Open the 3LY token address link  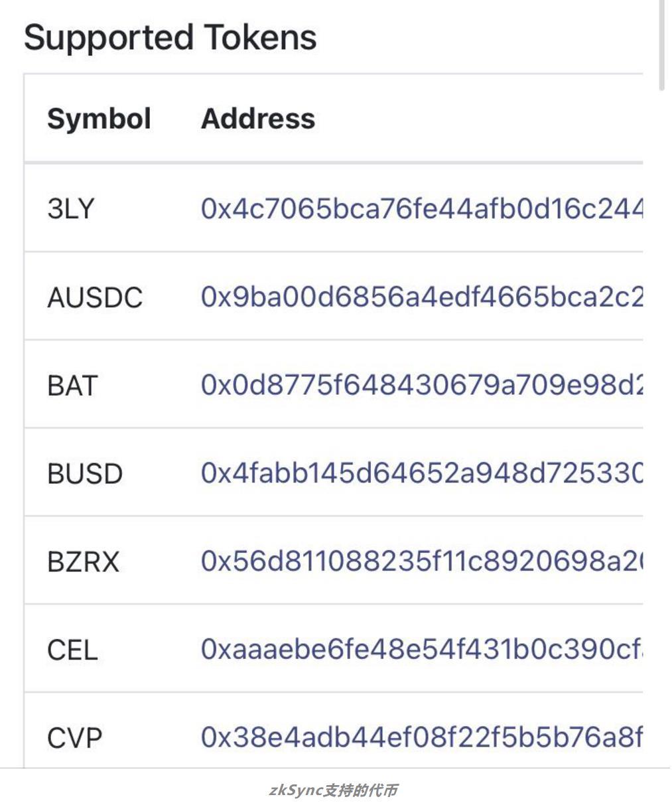[421, 209]
